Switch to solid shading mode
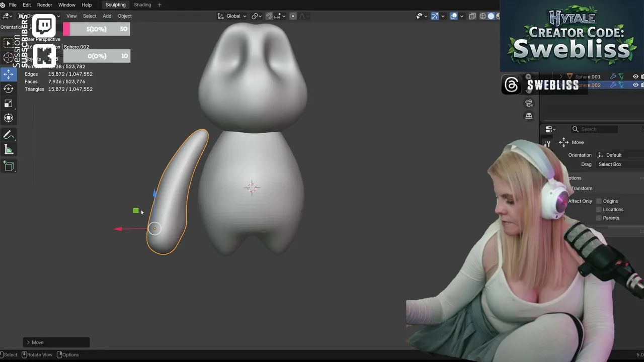The width and height of the screenshot is (644, 362). [491, 16]
